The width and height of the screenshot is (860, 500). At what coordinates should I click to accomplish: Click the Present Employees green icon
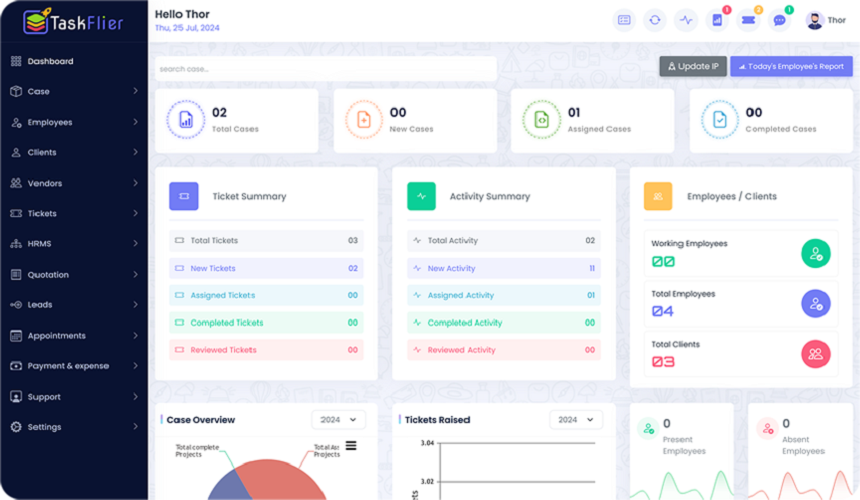648,429
